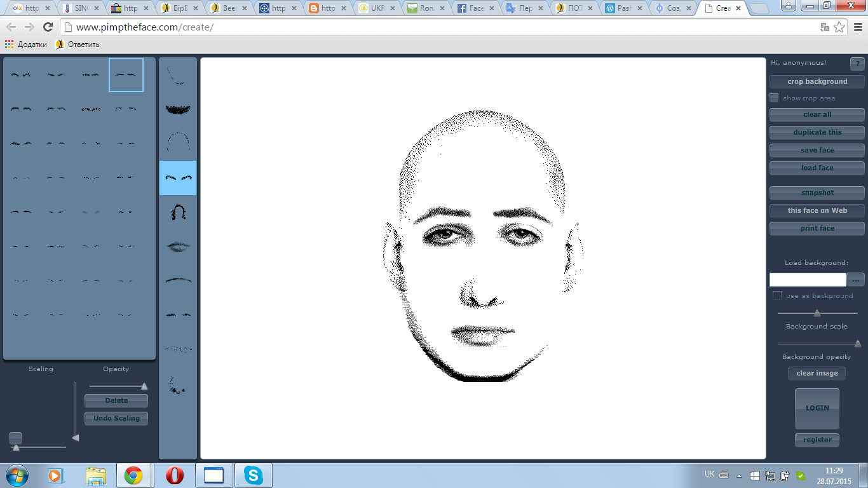Viewport: 868px width, 488px height.
Task: Open Skype from the taskbar
Action: pos(254,475)
